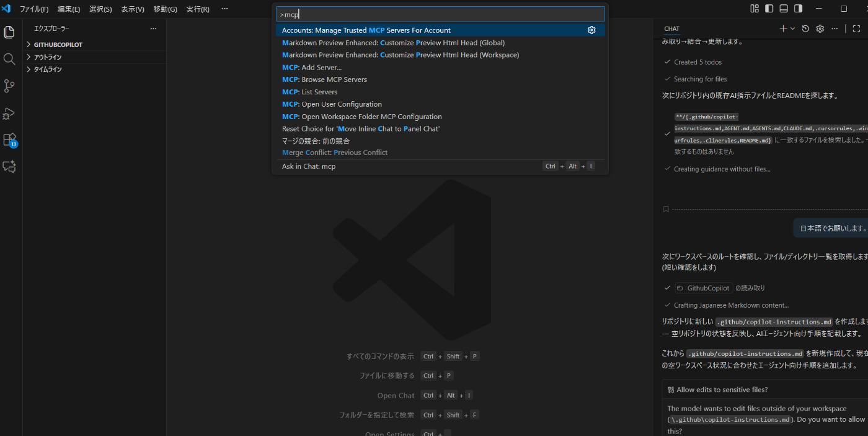Show chat history
Image resolution: width=868 pixels, height=436 pixels.
[805, 29]
